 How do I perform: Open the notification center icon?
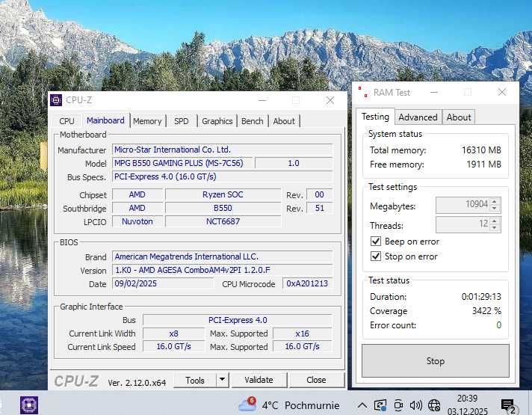coord(508,405)
